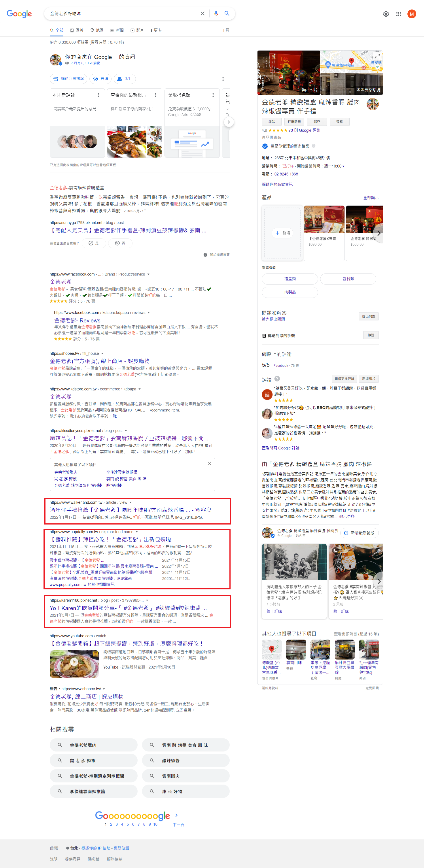Screen dimensions: 424x868
Task: Go to Google logo home
Action: [x=19, y=14]
